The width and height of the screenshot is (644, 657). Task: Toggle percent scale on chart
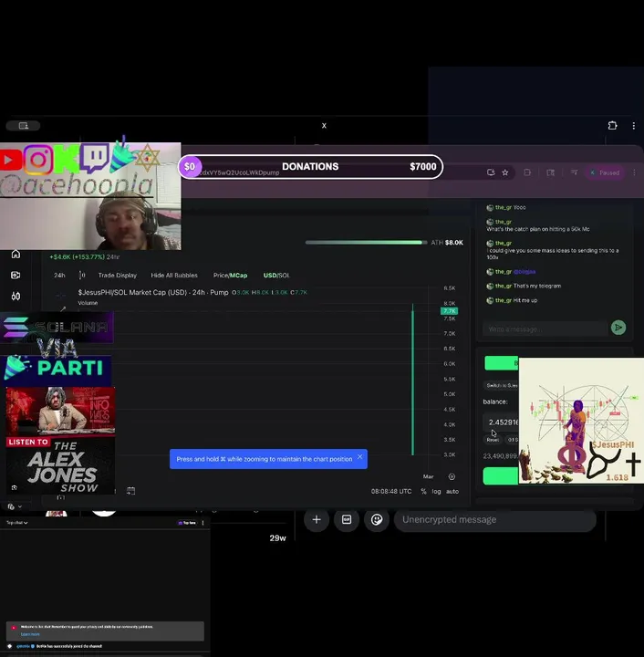click(423, 491)
